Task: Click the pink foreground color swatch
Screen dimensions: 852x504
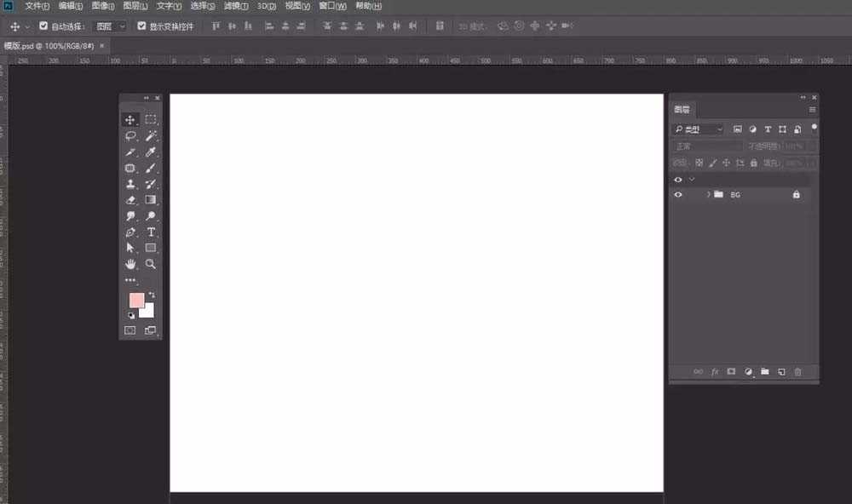Action: 135,300
